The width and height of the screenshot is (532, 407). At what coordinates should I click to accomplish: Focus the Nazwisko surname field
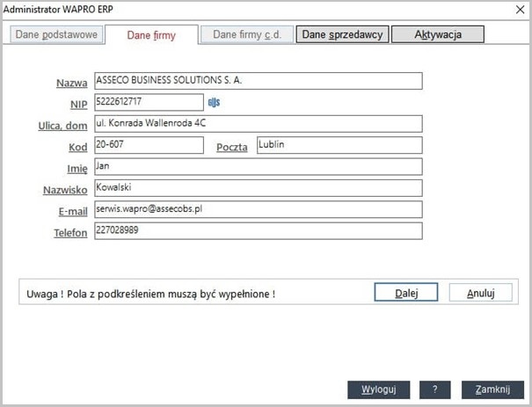point(258,188)
